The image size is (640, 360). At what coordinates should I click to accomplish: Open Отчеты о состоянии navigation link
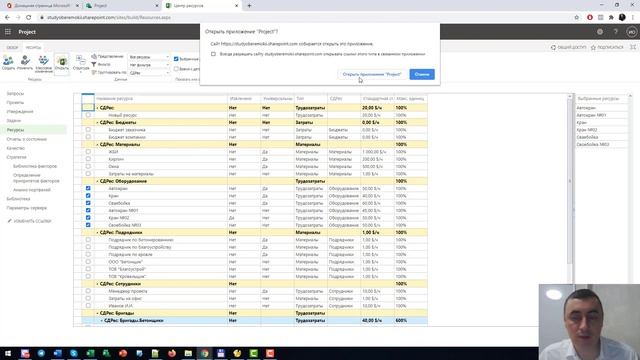pos(27,139)
